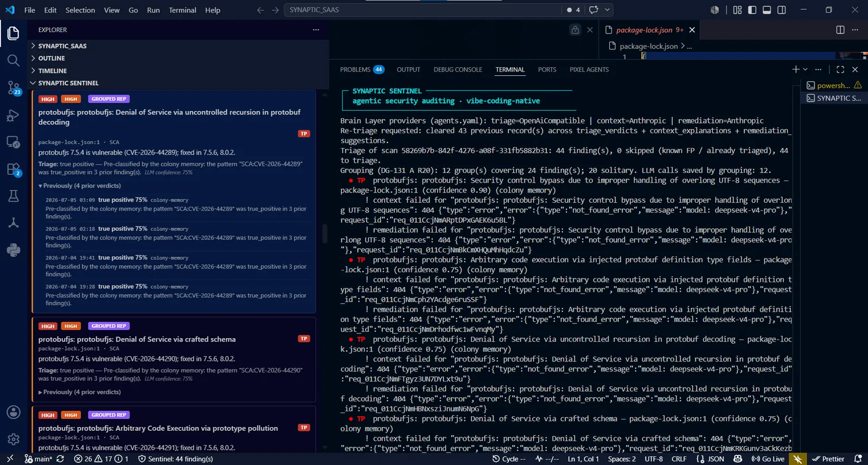The width and height of the screenshot is (868, 465).
Task: Add a new terminal with the plus icon
Action: (x=795, y=69)
